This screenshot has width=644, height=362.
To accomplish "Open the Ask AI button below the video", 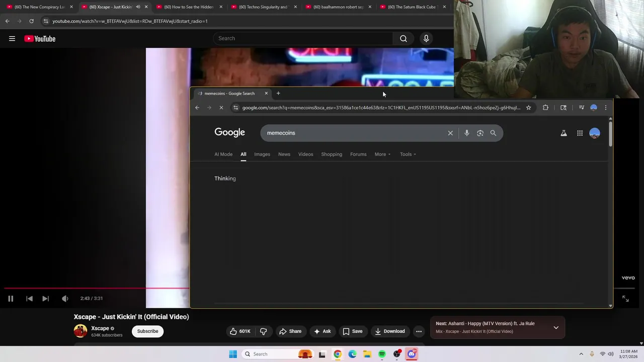I will 322,331.
